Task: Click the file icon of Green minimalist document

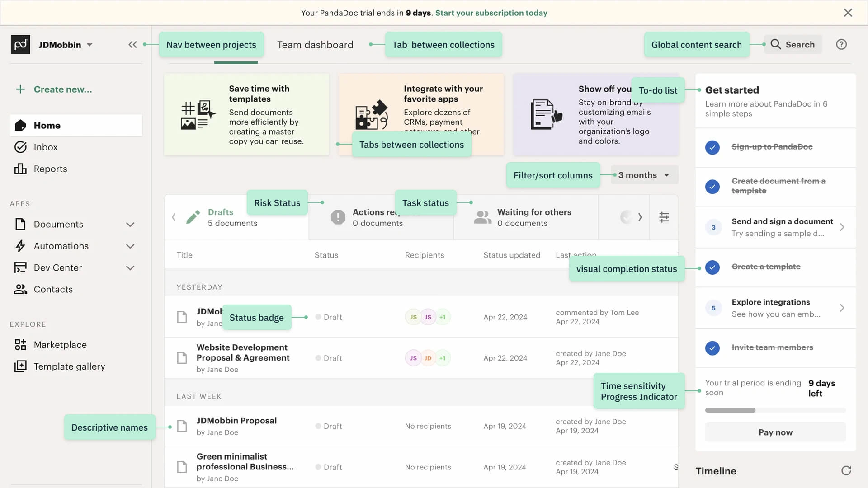Action: coord(182,467)
